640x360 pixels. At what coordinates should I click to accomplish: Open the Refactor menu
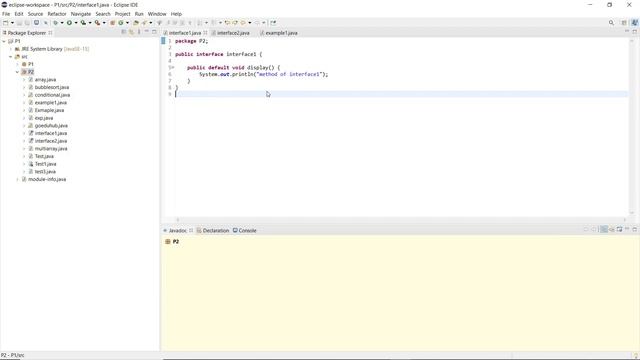point(57,14)
